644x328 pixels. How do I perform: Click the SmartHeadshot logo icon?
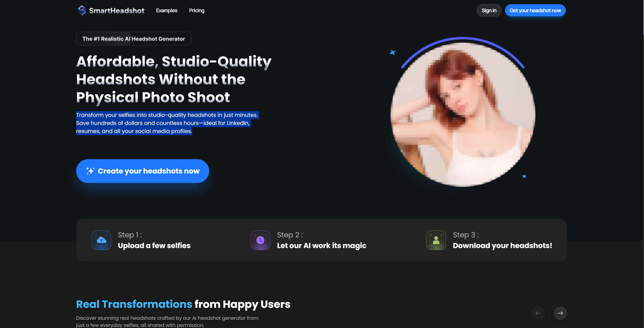(x=82, y=10)
